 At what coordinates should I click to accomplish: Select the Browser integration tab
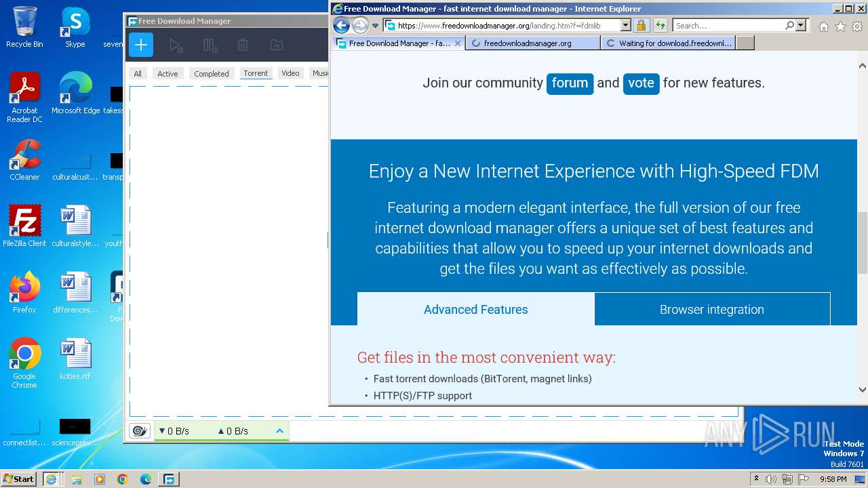712,309
